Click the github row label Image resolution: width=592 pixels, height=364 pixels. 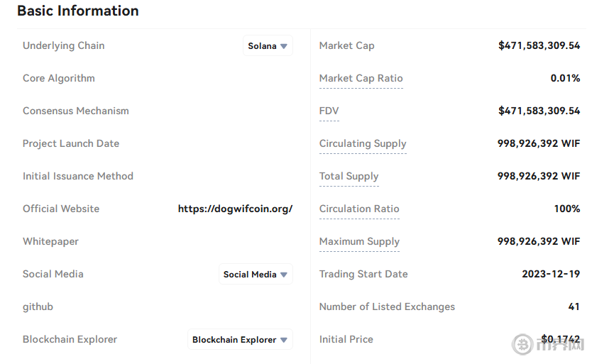pos(38,307)
